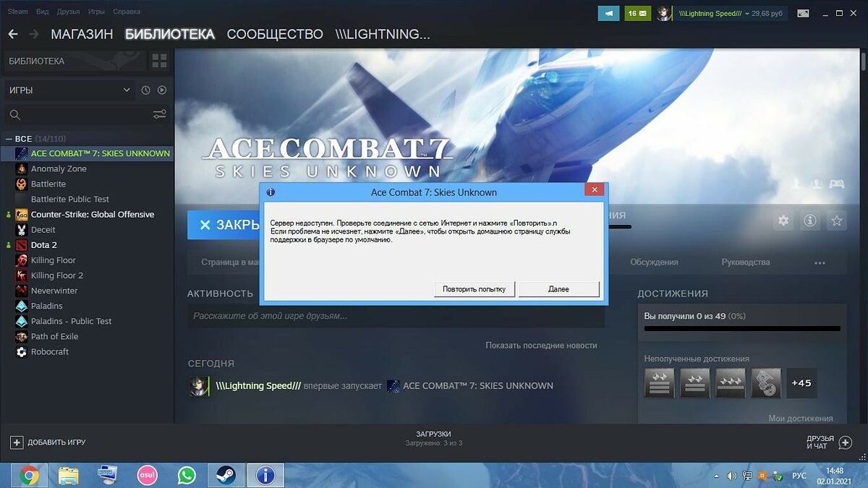The height and width of the screenshot is (488, 868).
Task: Click the Далее button in dialog
Action: [558, 289]
